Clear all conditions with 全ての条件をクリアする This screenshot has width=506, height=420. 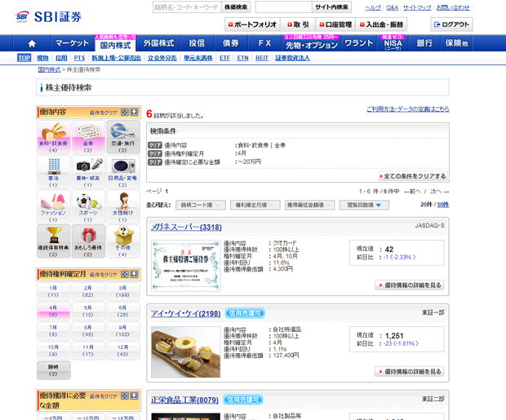tap(413, 176)
